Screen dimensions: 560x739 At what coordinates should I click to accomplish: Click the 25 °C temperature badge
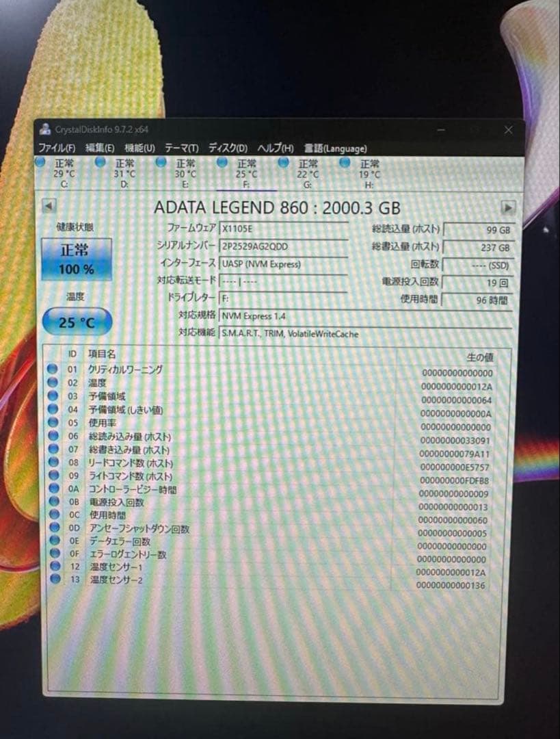(75, 322)
